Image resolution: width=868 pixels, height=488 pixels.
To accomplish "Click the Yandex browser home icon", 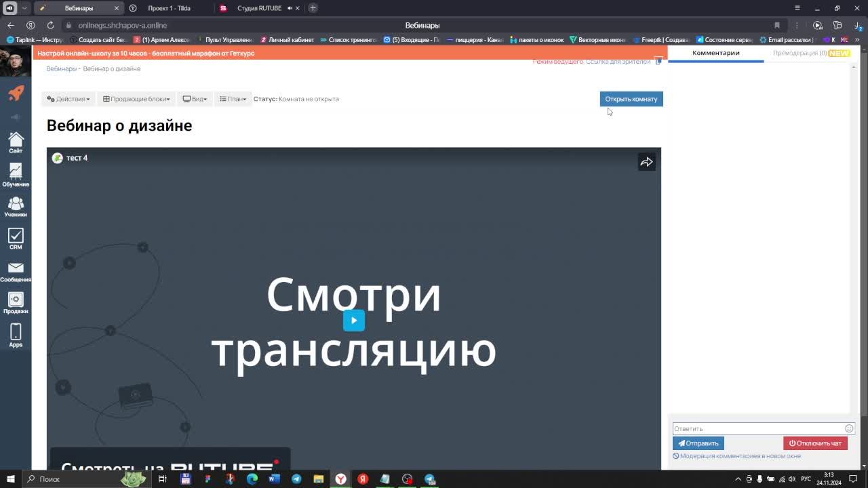I will [31, 25].
